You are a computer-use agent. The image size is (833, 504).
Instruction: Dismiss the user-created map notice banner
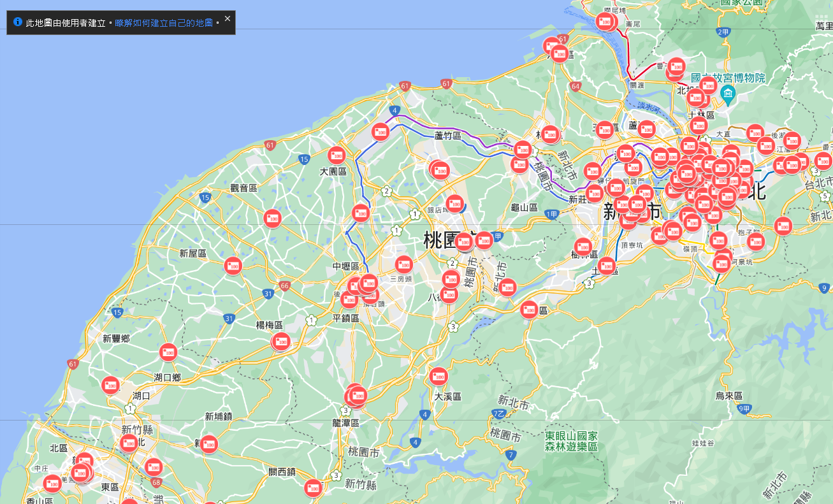point(228,18)
